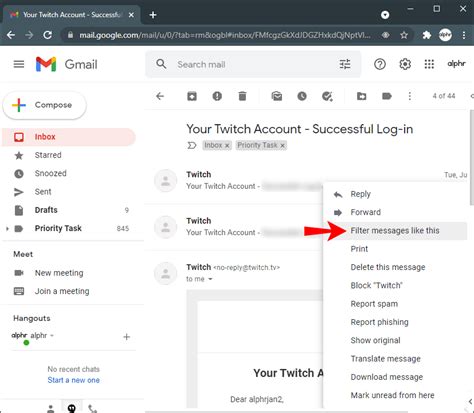Click the search magnifier icon
Image resolution: width=474 pixels, height=413 pixels.
point(161,64)
